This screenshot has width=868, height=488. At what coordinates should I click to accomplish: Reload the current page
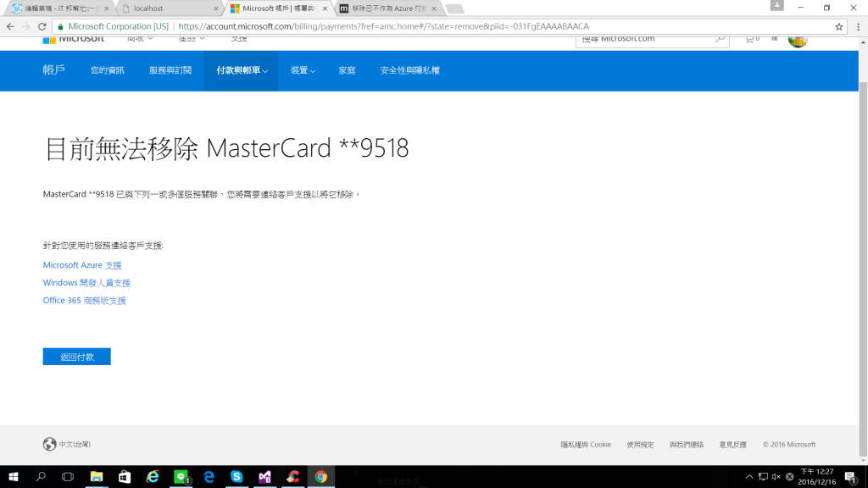pos(42,26)
